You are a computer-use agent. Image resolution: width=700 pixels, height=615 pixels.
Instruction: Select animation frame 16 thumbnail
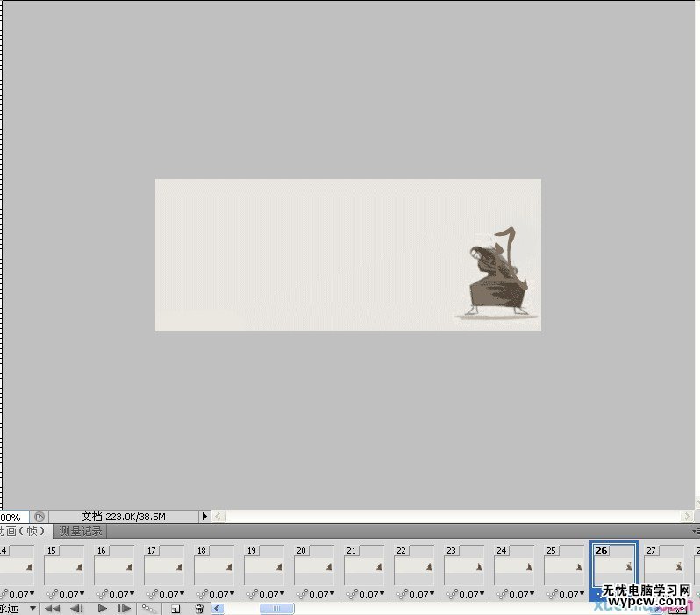click(114, 565)
